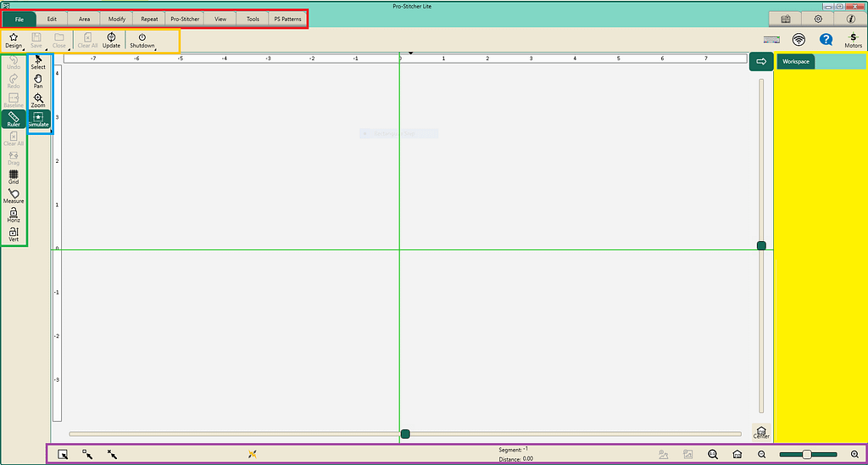Image resolution: width=868 pixels, height=465 pixels.
Task: Activate the Zoom magnifier tool
Action: 38,99
